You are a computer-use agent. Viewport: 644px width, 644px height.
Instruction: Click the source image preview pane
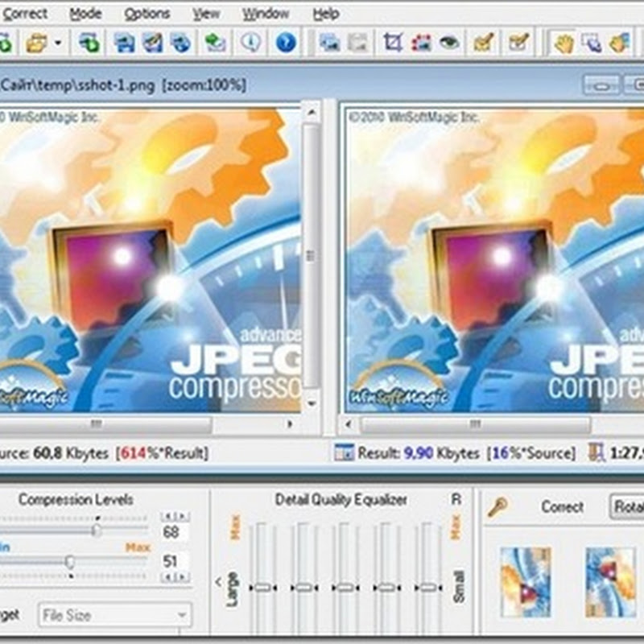[x=150, y=260]
